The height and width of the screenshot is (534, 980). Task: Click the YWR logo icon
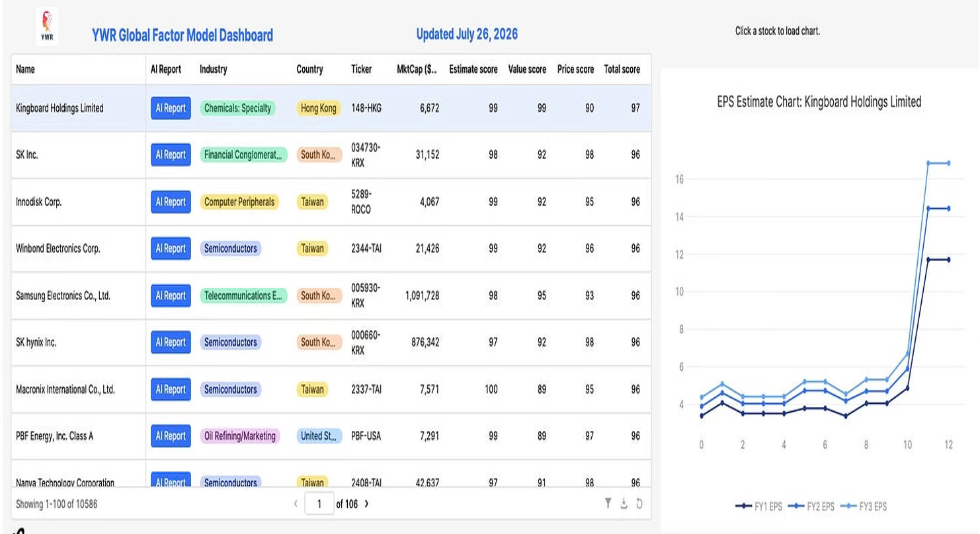tap(47, 27)
